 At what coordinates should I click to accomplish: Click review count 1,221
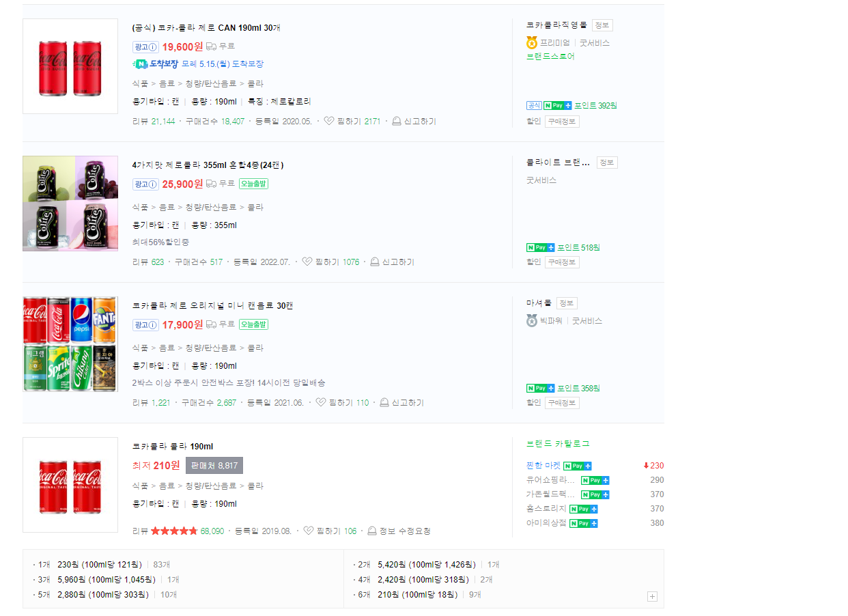coord(160,403)
